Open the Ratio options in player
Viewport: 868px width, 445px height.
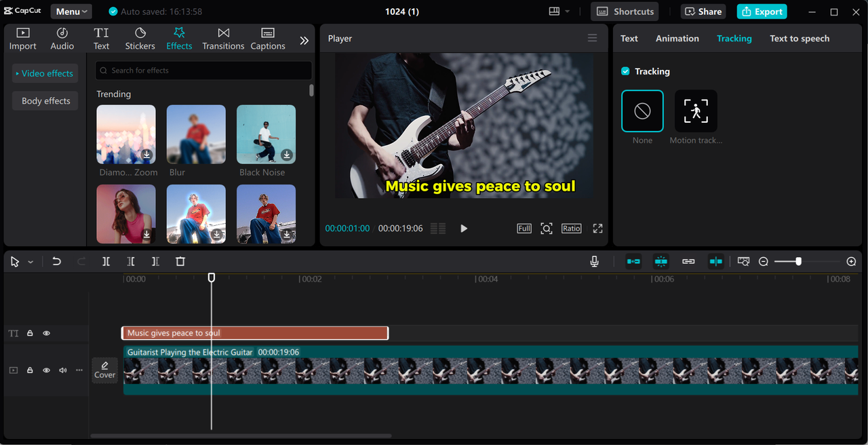tap(572, 229)
